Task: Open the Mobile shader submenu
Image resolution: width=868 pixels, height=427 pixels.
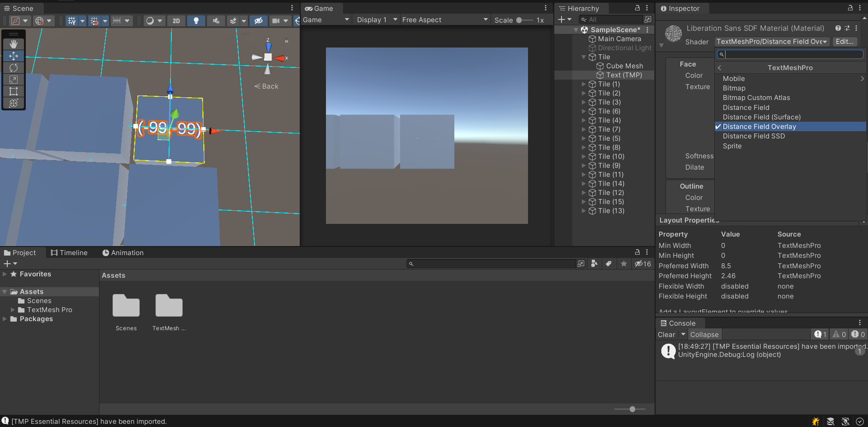Action: click(x=790, y=79)
